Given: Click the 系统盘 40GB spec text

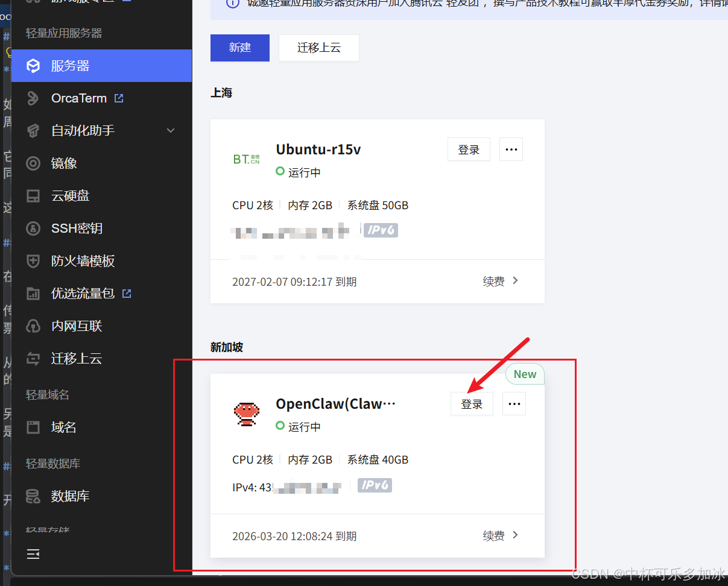Looking at the screenshot, I should point(378,460).
